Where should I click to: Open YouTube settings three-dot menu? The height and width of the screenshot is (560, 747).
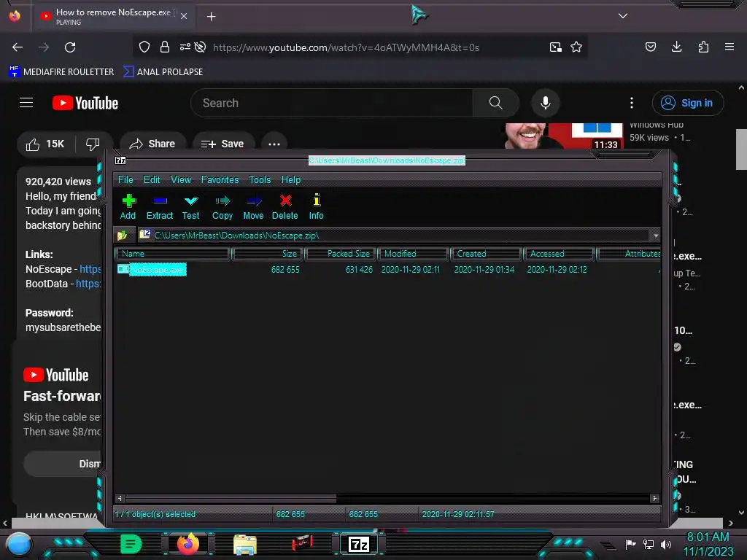pyautogui.click(x=632, y=103)
